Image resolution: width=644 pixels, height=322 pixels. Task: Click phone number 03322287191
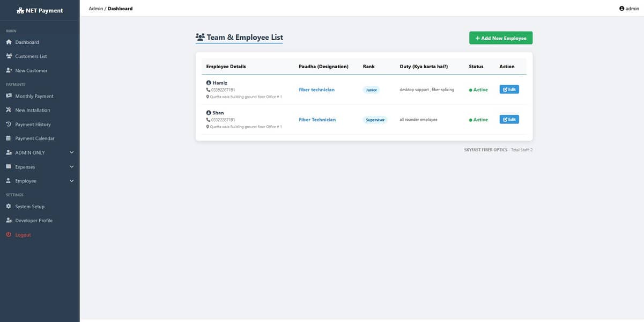point(223,120)
